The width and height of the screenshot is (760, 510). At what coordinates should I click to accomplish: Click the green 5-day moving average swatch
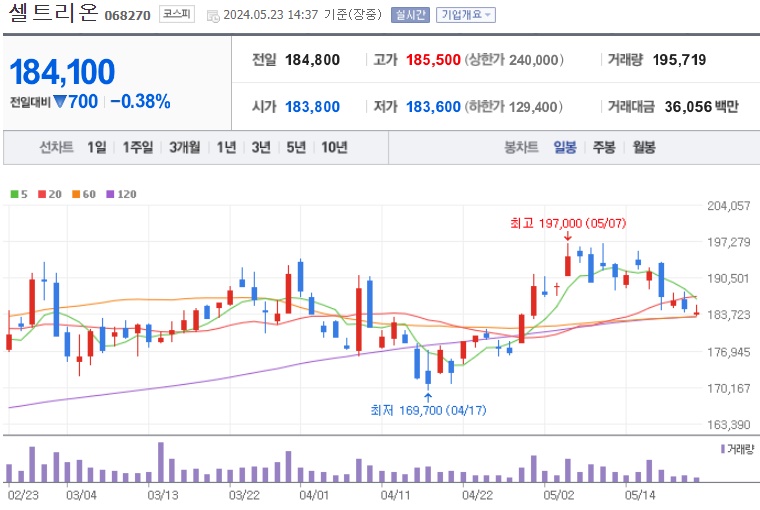click(x=15, y=194)
